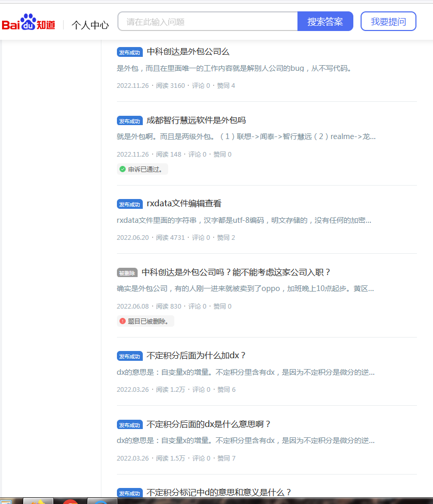433x504 pixels.
Task: Open the question 中科创达是外包公司么
Action: tap(188, 52)
